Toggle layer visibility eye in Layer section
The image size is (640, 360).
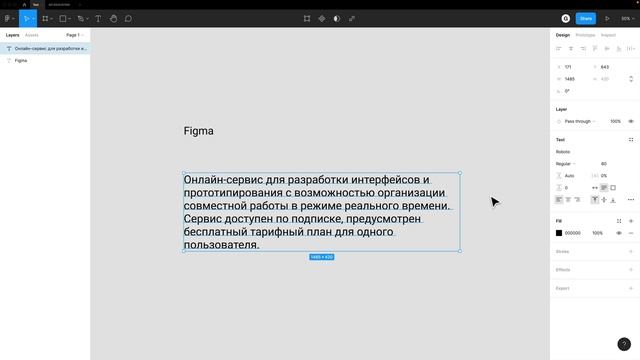click(x=631, y=121)
